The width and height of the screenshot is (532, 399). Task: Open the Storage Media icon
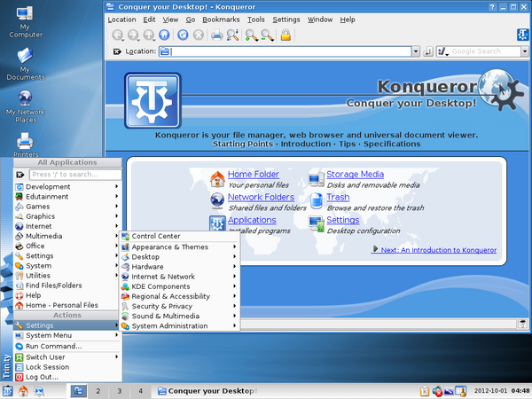317,180
